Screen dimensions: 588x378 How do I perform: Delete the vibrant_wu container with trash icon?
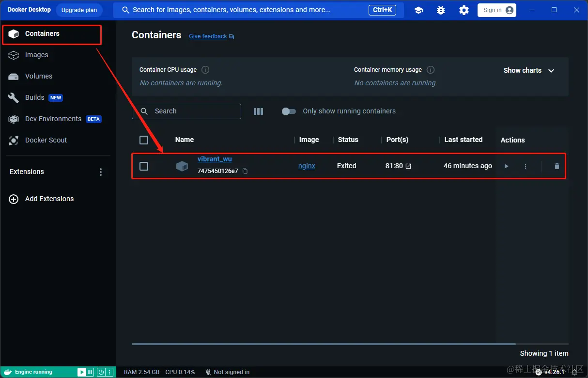(556, 166)
